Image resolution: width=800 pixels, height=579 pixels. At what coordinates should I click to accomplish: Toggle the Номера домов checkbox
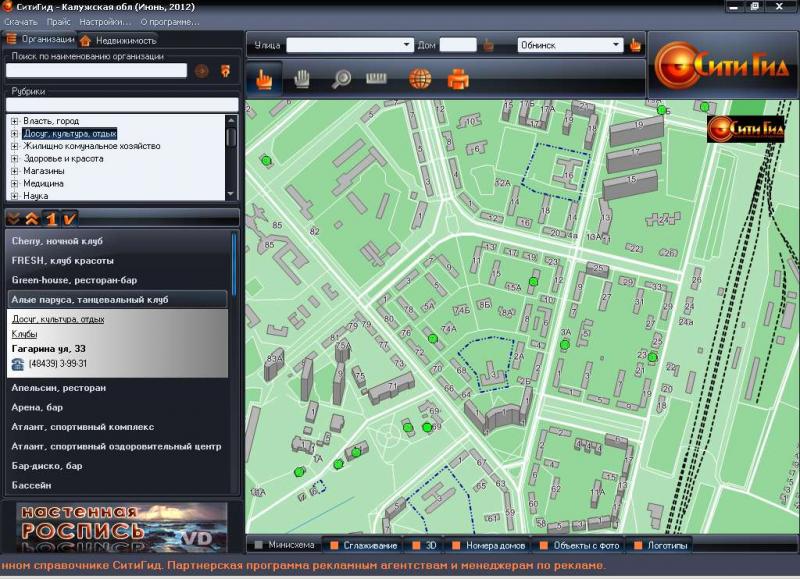(x=456, y=545)
